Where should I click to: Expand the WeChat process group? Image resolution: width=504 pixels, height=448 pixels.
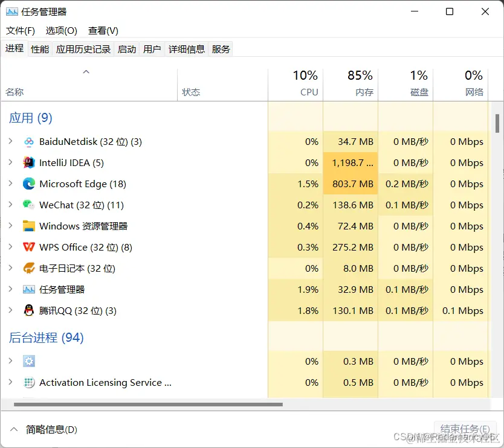coord(10,204)
